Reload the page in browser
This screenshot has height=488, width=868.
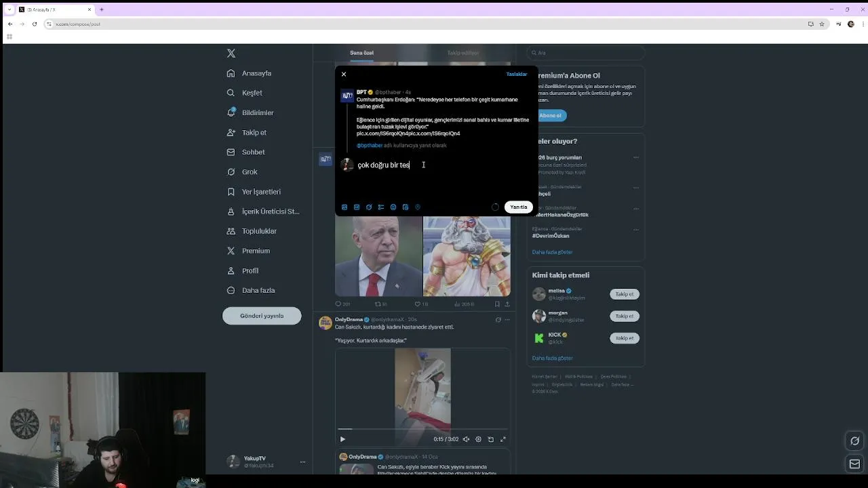tap(35, 24)
